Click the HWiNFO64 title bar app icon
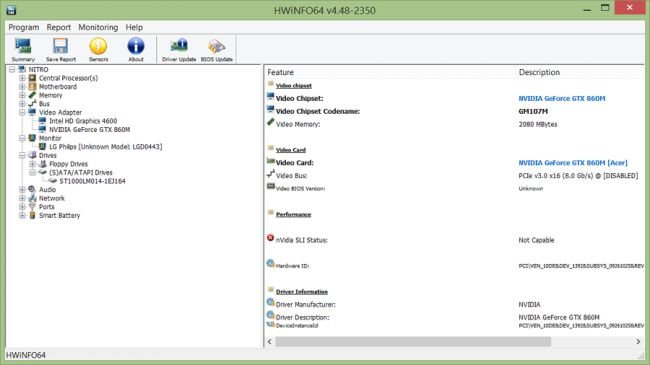650x365 pixels. click(11, 10)
